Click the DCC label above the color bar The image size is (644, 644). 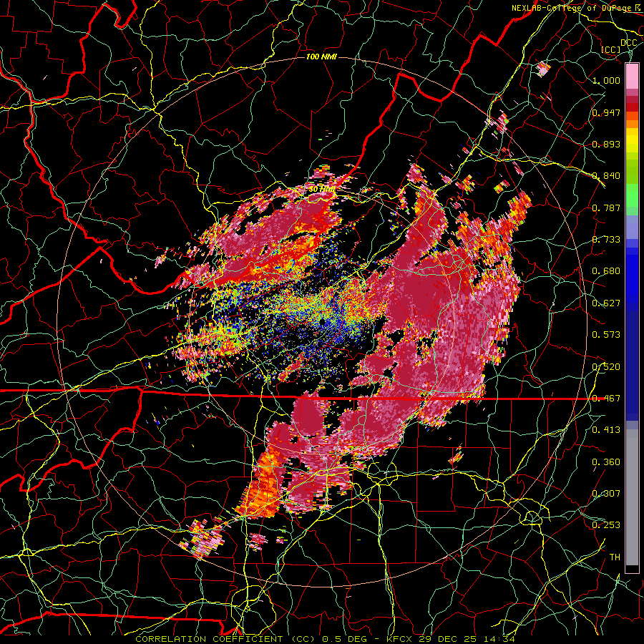pos(628,42)
